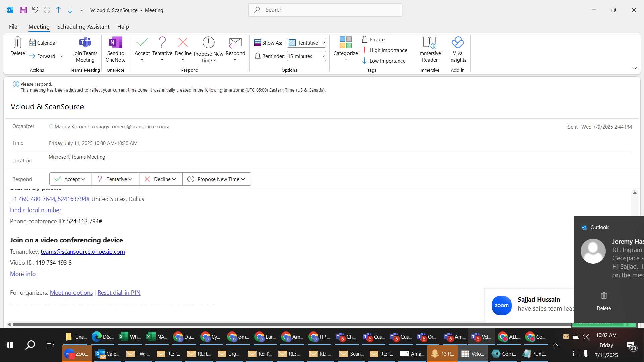Open quick access toolbar customize arrow
644x362 pixels.
tap(82, 10)
